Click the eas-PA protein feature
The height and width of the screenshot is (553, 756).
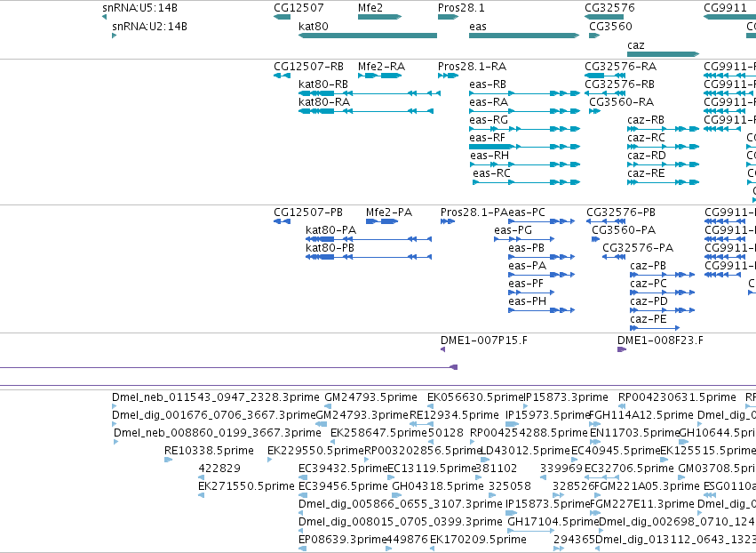point(541,275)
